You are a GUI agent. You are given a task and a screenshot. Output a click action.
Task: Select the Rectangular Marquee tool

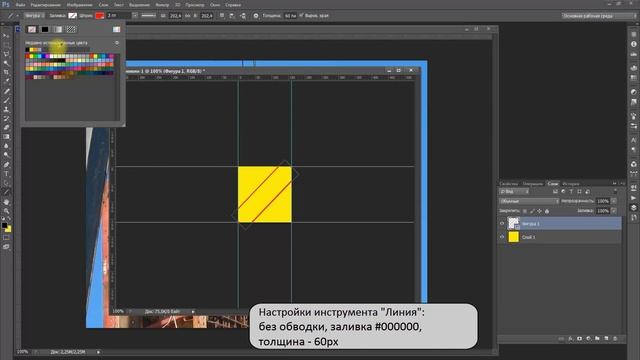point(6,44)
